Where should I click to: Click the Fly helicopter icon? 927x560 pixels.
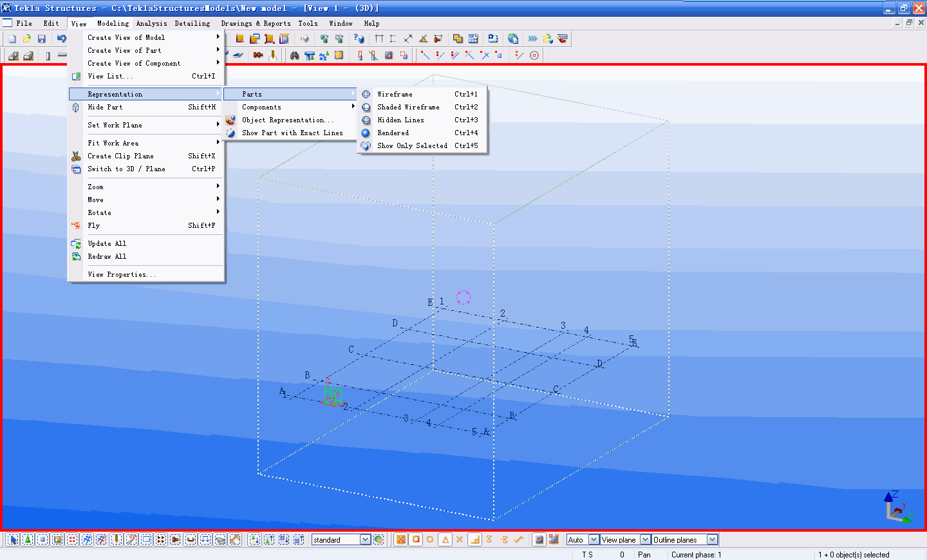76,225
